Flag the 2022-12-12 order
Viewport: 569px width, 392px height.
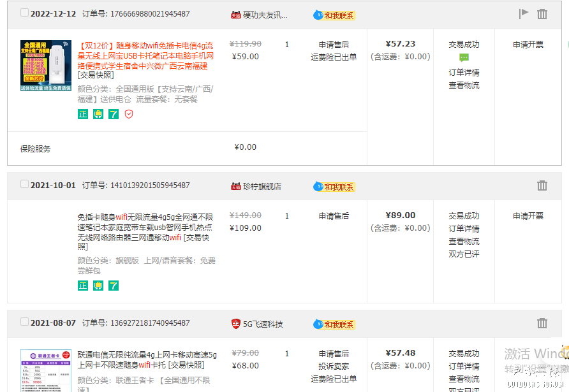[x=524, y=13]
